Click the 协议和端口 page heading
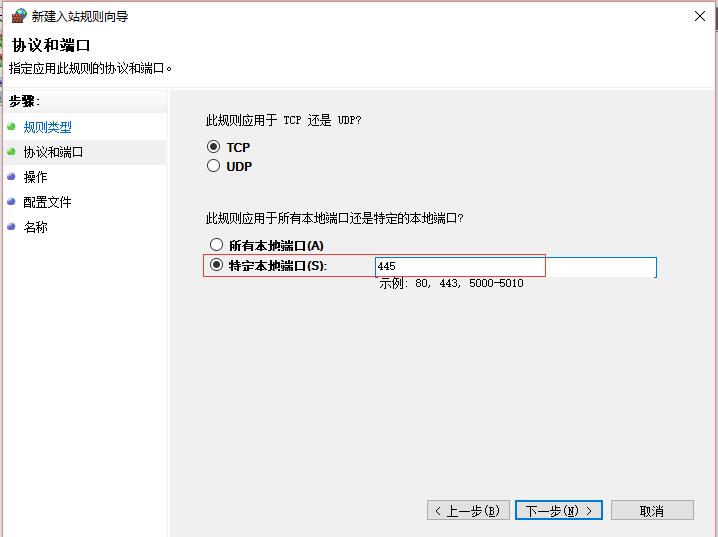Image resolution: width=718 pixels, height=537 pixels. (x=51, y=45)
